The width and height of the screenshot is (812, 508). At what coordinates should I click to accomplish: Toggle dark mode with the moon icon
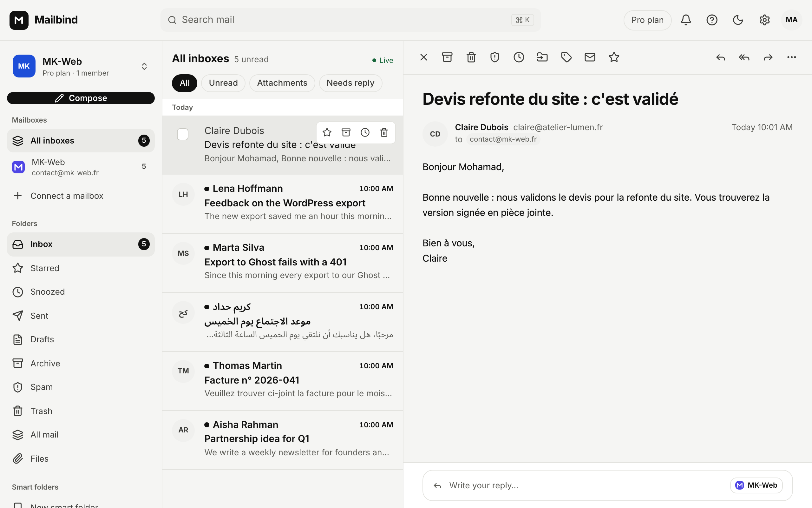click(x=738, y=20)
